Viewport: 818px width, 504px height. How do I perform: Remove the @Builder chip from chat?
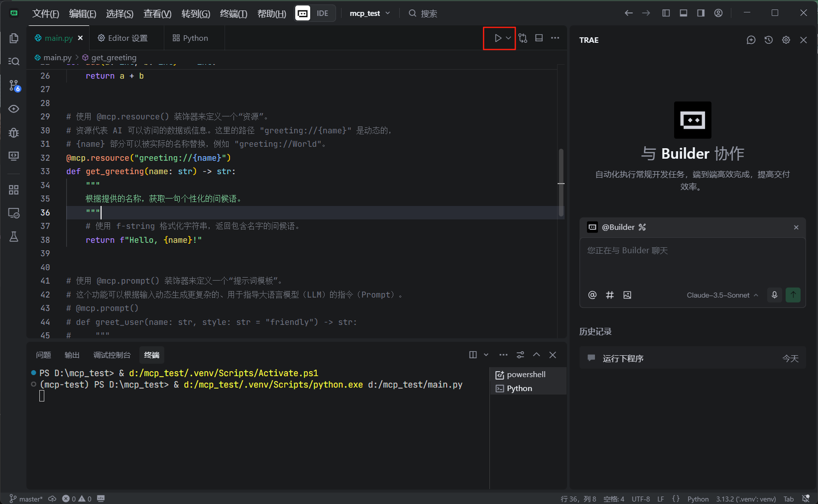click(x=796, y=227)
